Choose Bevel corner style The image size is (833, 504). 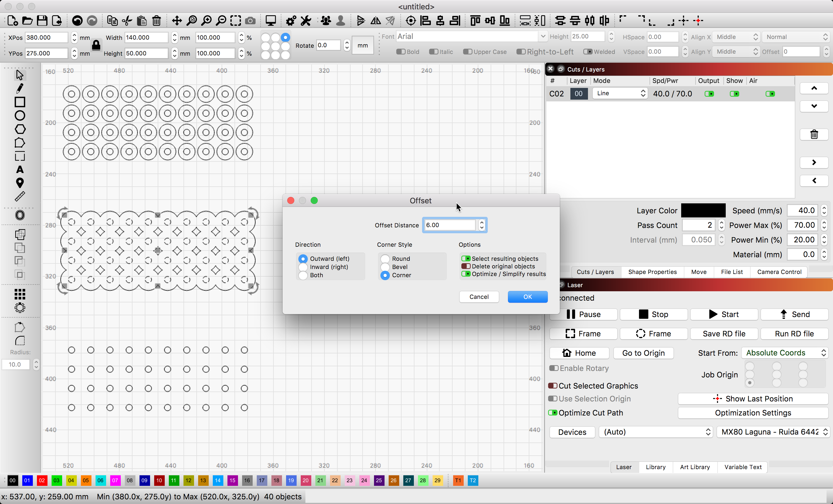coord(394,267)
